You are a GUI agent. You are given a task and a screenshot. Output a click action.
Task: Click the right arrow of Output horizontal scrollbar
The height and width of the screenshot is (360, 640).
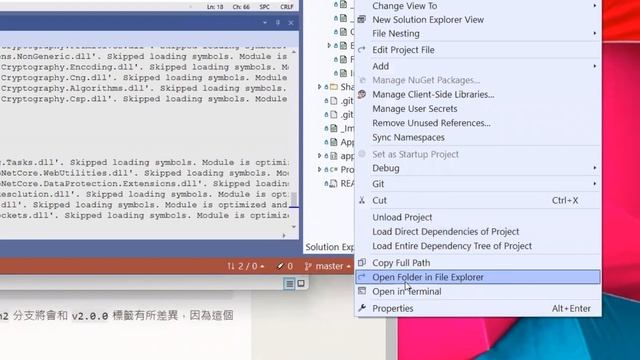point(284,236)
